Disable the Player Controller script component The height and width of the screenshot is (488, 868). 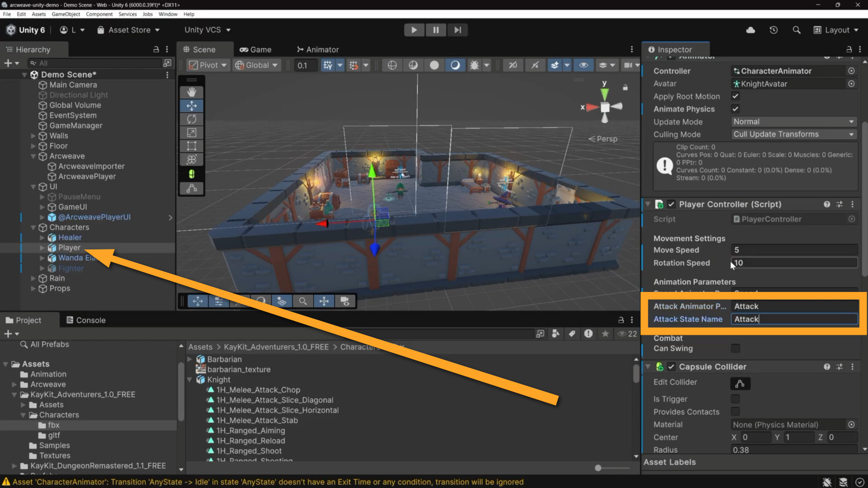671,204
